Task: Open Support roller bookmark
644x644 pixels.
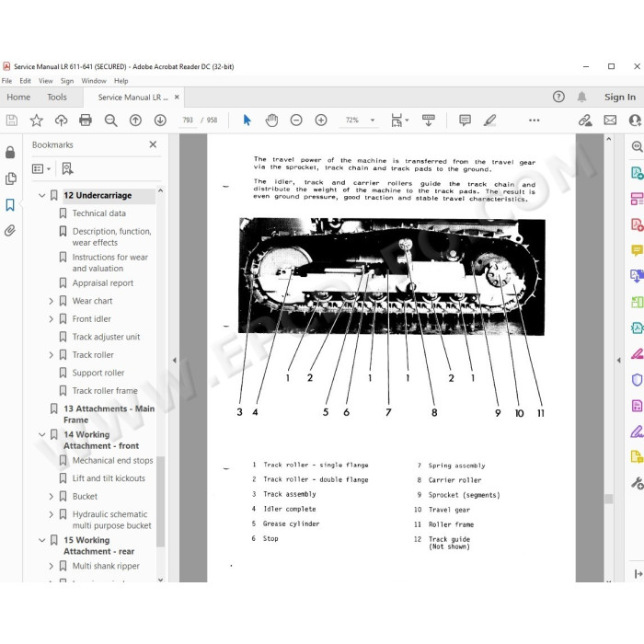Action: point(98,373)
